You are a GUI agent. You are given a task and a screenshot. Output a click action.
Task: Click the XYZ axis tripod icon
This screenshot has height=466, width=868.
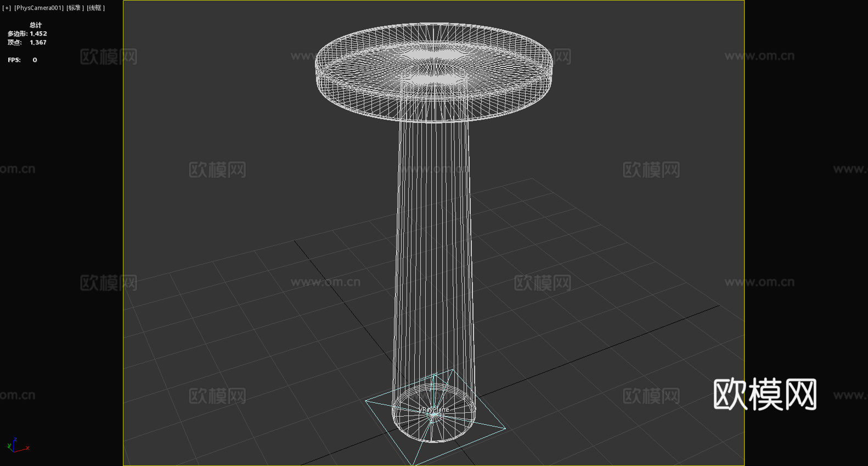click(18, 445)
